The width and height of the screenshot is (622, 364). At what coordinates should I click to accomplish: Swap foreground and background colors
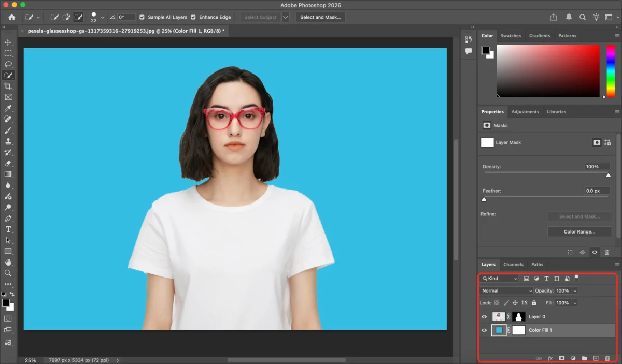click(12, 294)
